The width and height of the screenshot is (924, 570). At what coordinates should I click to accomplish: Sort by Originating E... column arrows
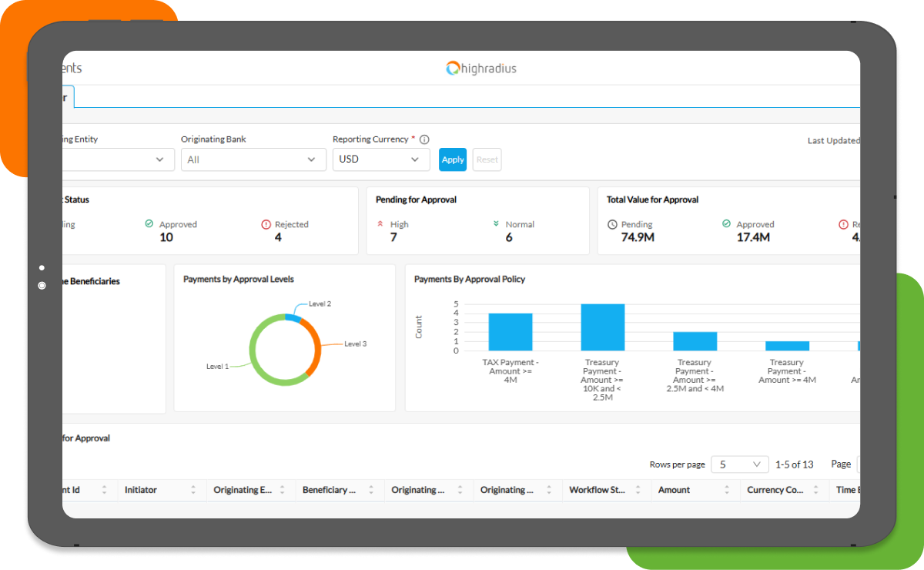[x=283, y=490]
